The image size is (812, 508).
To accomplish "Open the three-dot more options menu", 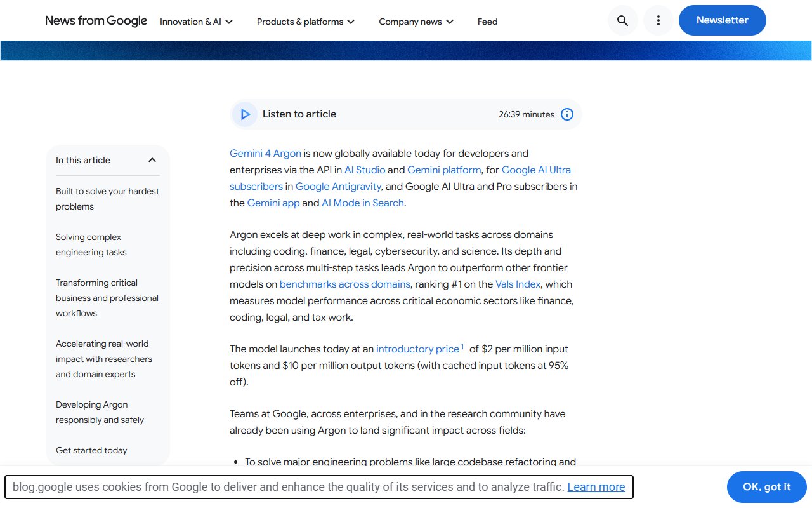I will tap(658, 21).
